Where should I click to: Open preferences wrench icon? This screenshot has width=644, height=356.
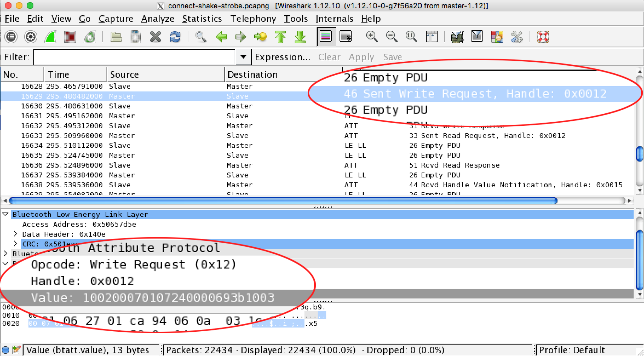pos(517,37)
